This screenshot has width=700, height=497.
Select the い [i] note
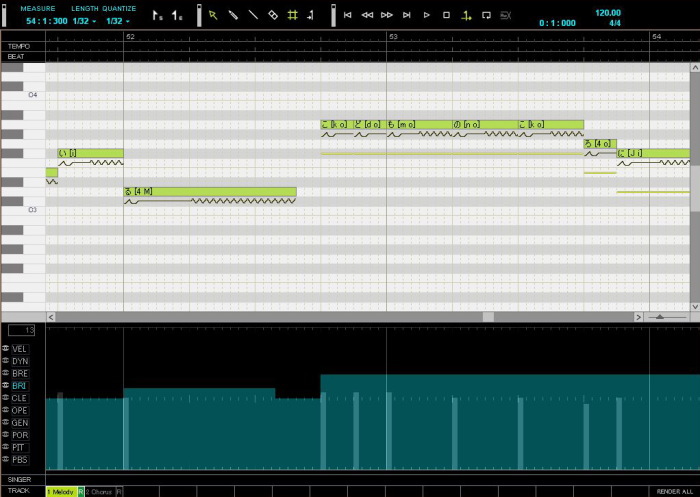coord(91,153)
